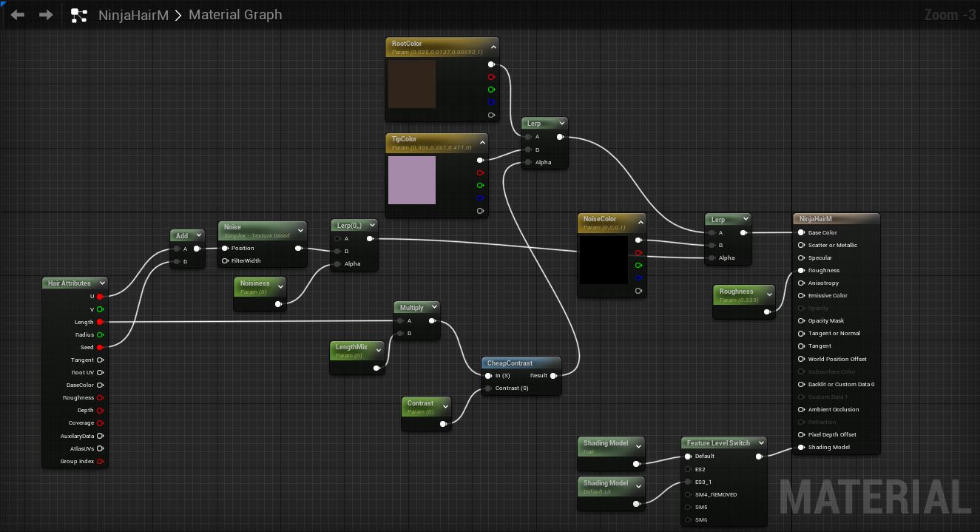Click the RootColor brown color swatch
The height and width of the screenshot is (532, 980).
412,84
